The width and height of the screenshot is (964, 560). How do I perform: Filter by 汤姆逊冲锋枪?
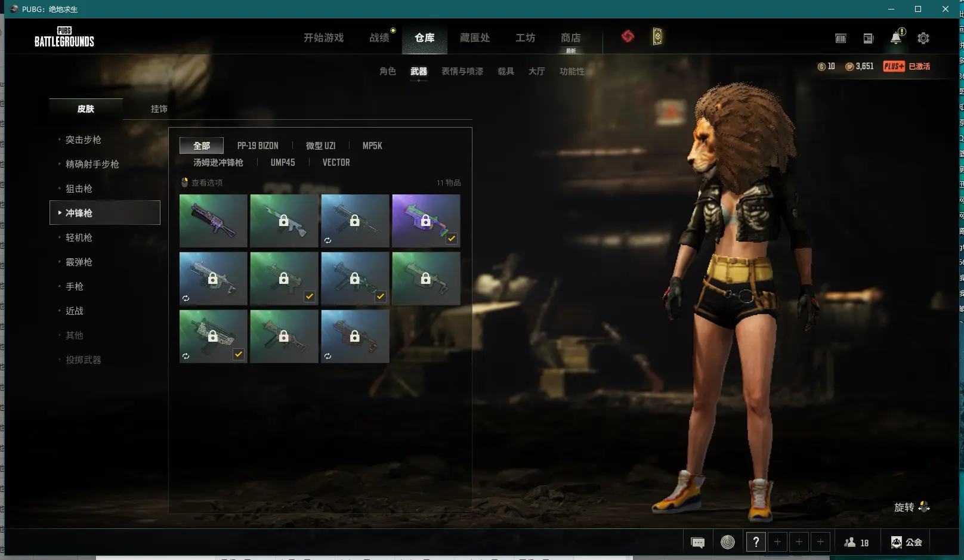218,162
